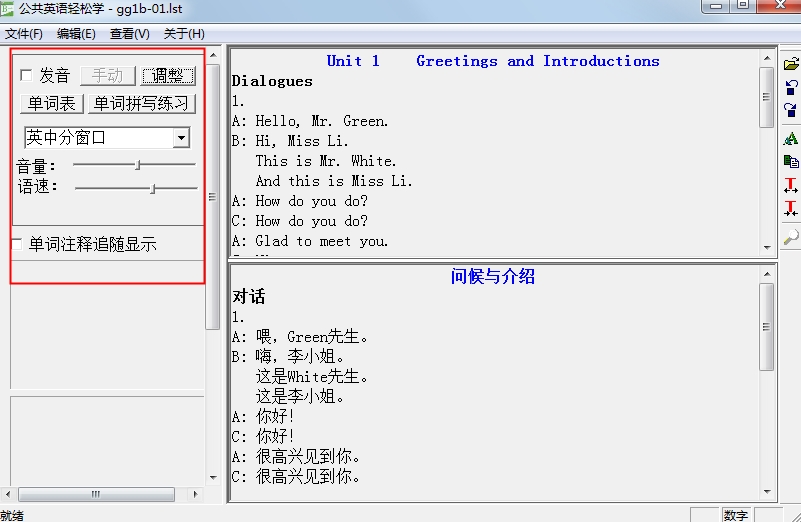Image resolution: width=801 pixels, height=522 pixels.
Task: Click the copy documents toolbar icon
Action: pos(791,161)
